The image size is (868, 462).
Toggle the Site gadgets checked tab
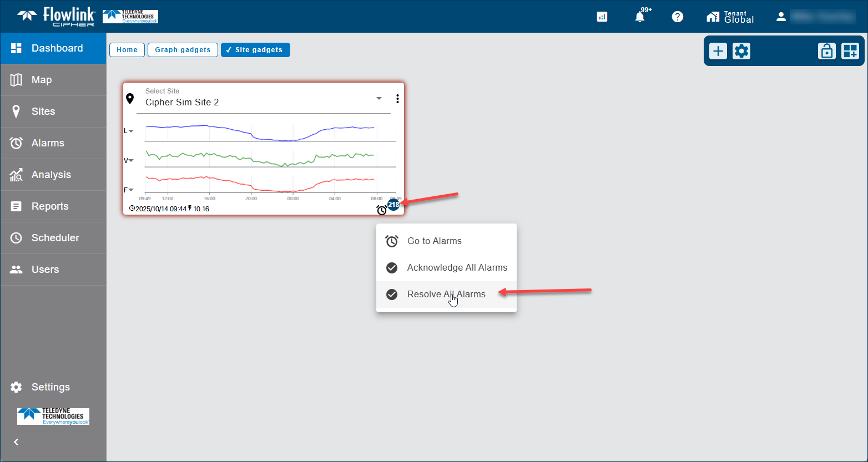click(255, 50)
